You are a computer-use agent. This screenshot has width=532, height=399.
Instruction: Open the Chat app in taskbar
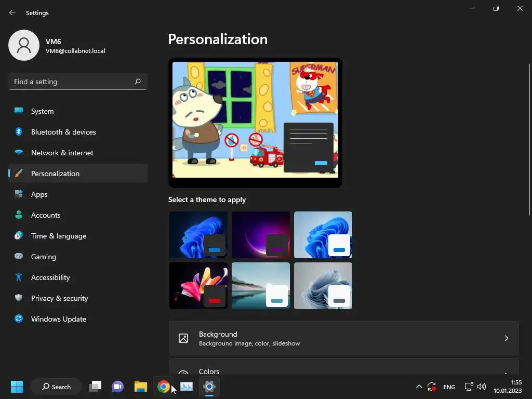pos(118,387)
